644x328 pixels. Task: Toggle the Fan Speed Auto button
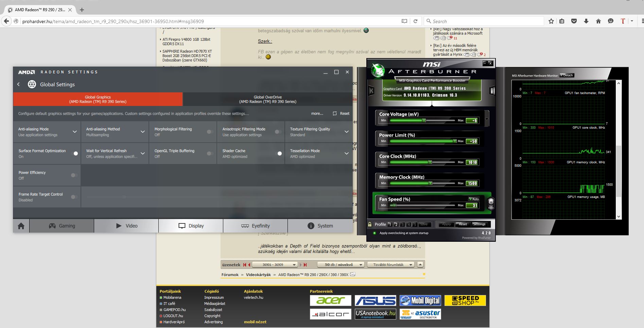[x=474, y=199]
